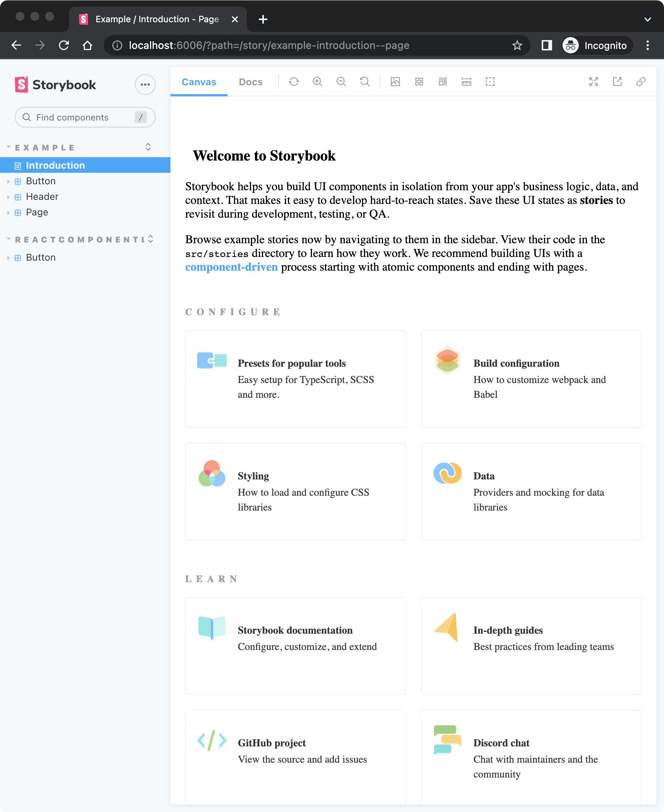Click expand-all arrows beside EXAMPLE

coord(148,147)
